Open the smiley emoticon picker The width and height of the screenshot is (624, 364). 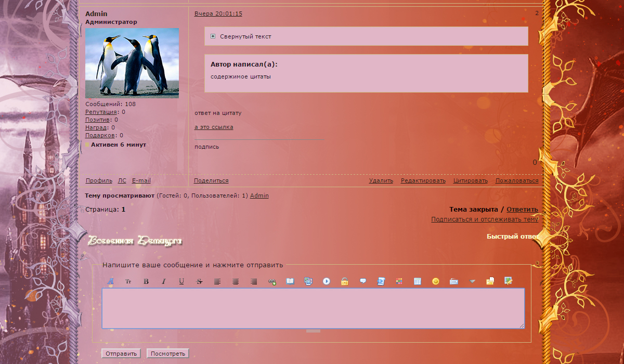436,281
